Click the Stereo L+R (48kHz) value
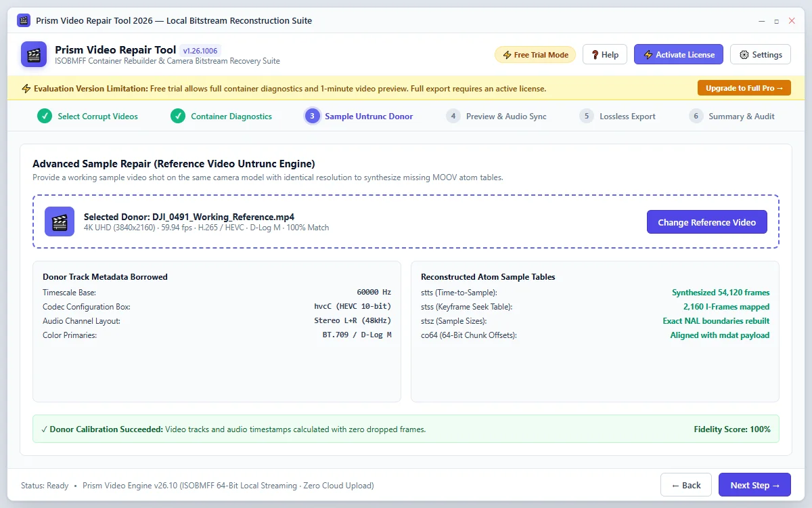Image resolution: width=812 pixels, height=508 pixels. pyautogui.click(x=353, y=321)
